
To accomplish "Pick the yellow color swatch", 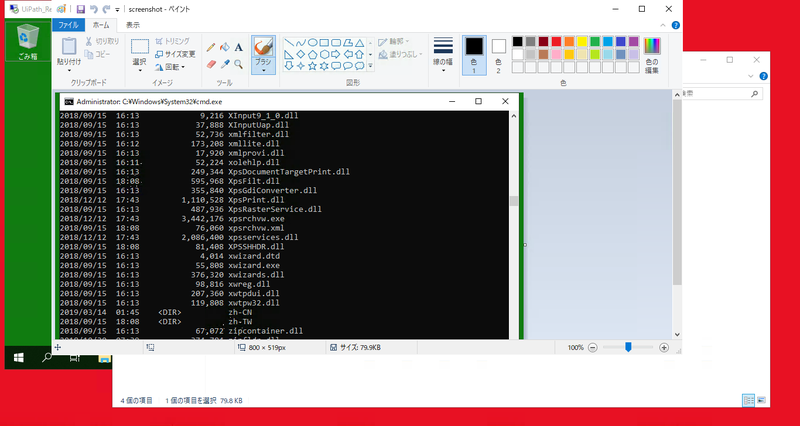I will 582,41.
